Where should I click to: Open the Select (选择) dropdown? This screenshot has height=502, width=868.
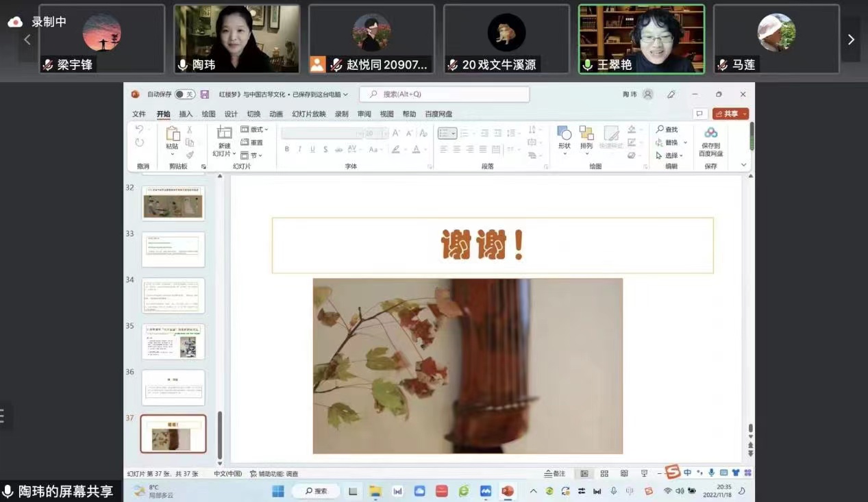(669, 155)
